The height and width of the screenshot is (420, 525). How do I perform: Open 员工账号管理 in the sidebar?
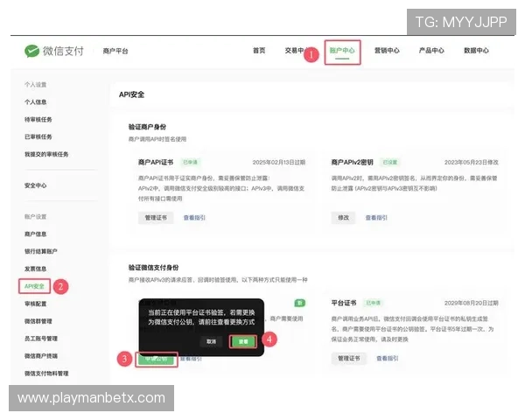41,339
